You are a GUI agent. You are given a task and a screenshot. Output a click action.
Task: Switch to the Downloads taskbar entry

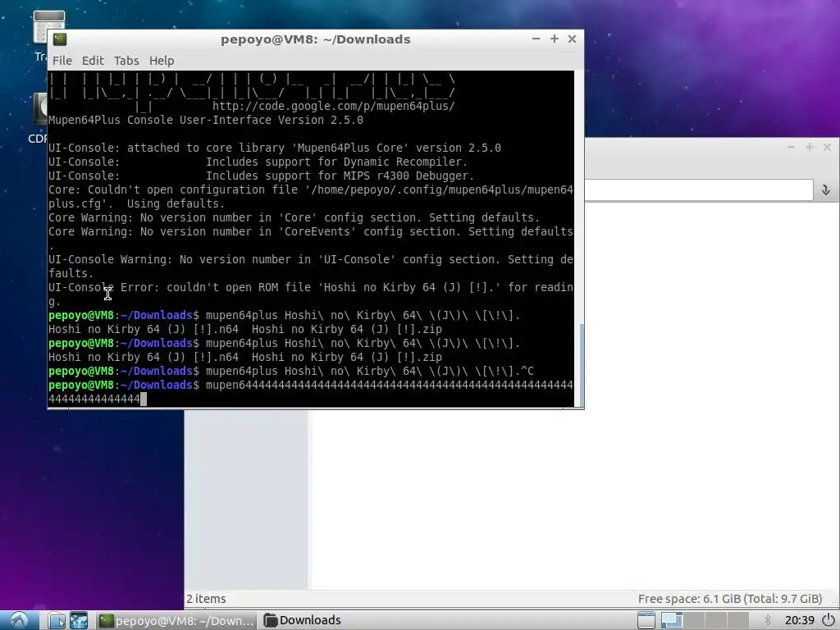(303, 620)
